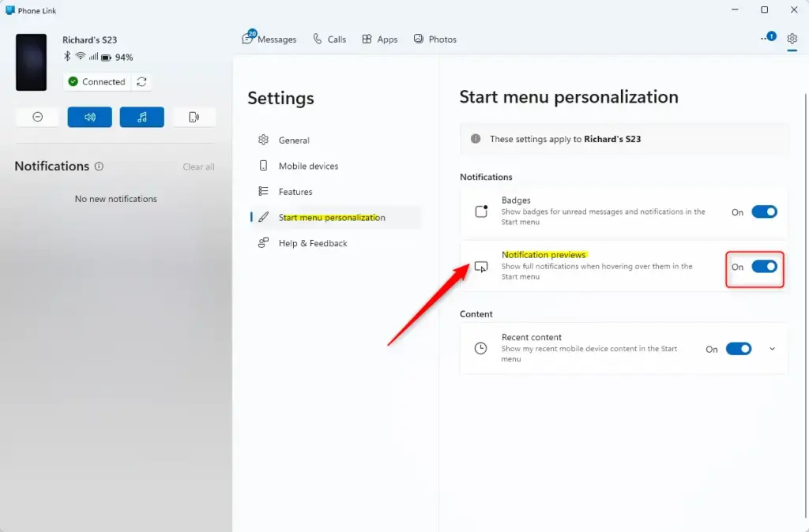Image resolution: width=809 pixels, height=532 pixels.
Task: Click the info icon in the settings banner
Action: point(476,139)
